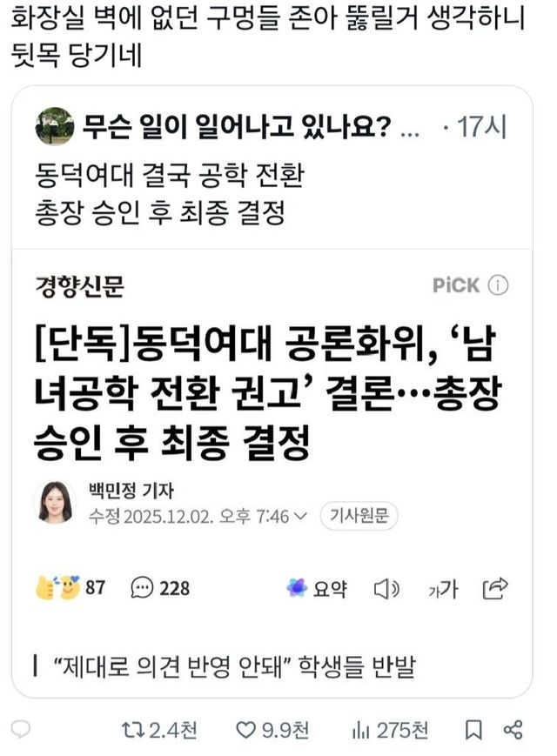Share the post via share icon
The image size is (557, 756).
(x=513, y=730)
